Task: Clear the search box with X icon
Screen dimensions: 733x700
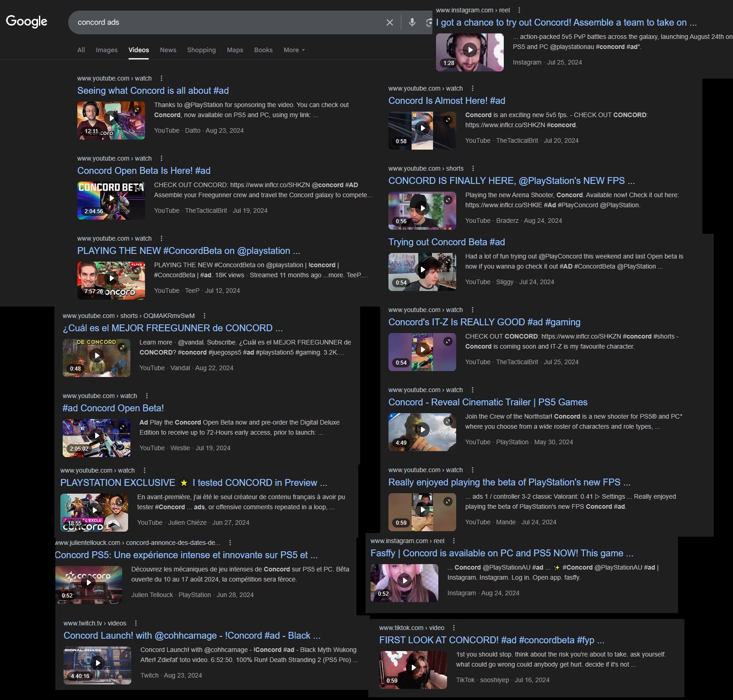Action: point(390,22)
